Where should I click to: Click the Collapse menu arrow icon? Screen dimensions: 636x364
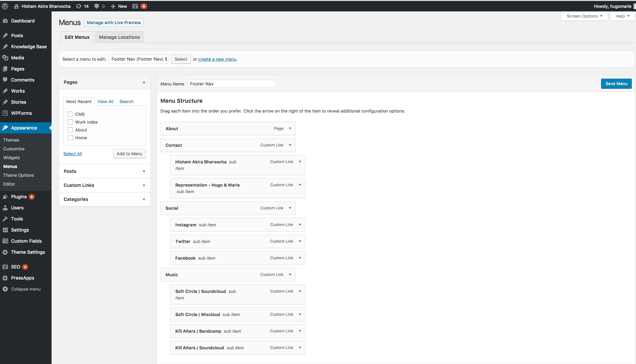click(x=5, y=289)
